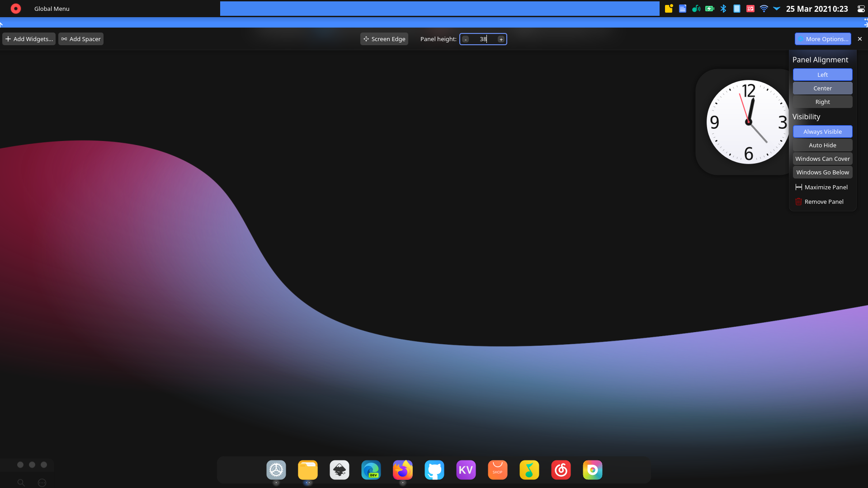Launch the rainbow colored dock app
868x488 pixels.
pos(593,470)
